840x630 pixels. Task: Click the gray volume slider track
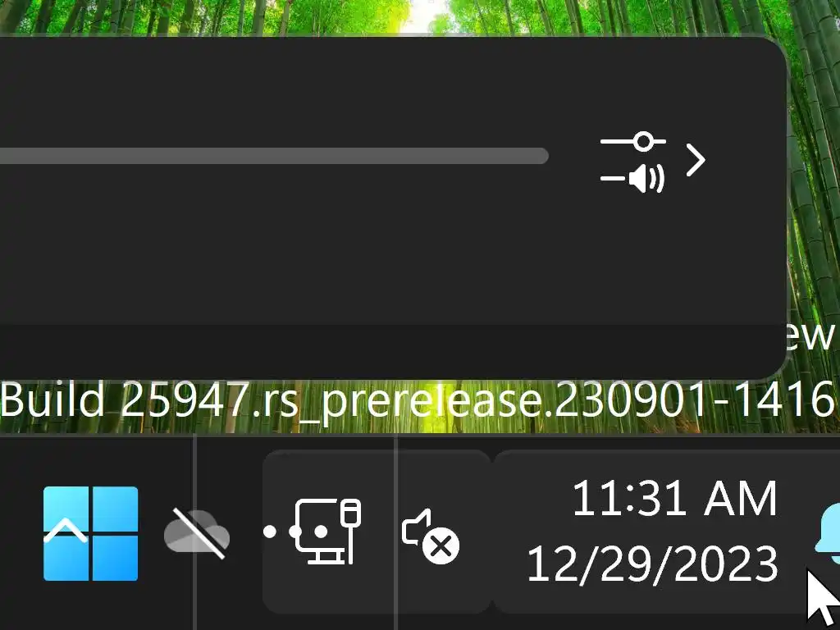click(274, 156)
